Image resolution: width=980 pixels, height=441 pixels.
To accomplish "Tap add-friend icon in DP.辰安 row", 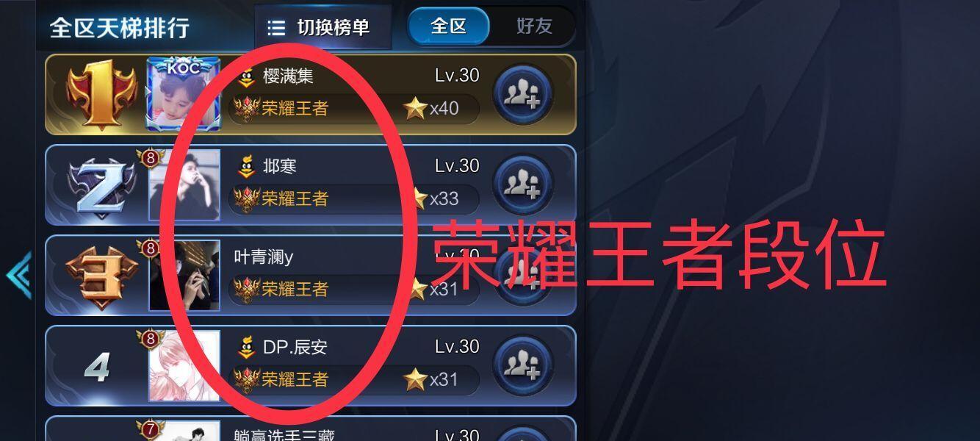I will 523,365.
